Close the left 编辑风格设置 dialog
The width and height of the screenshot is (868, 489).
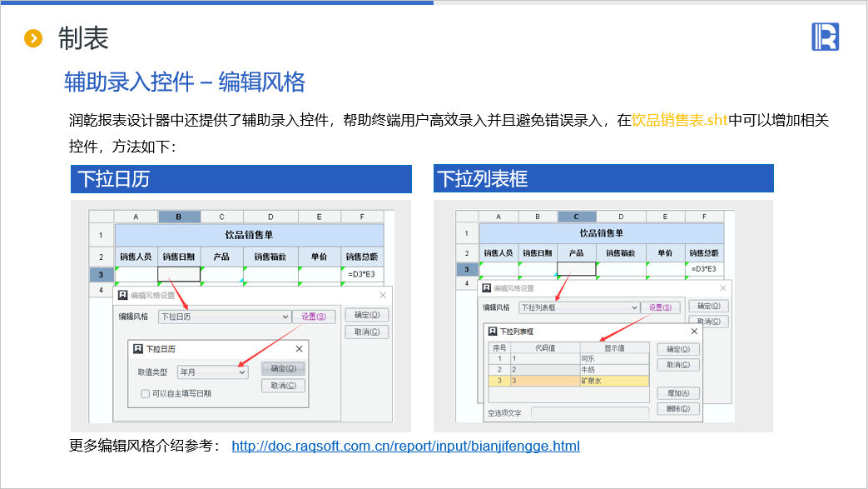tap(383, 295)
